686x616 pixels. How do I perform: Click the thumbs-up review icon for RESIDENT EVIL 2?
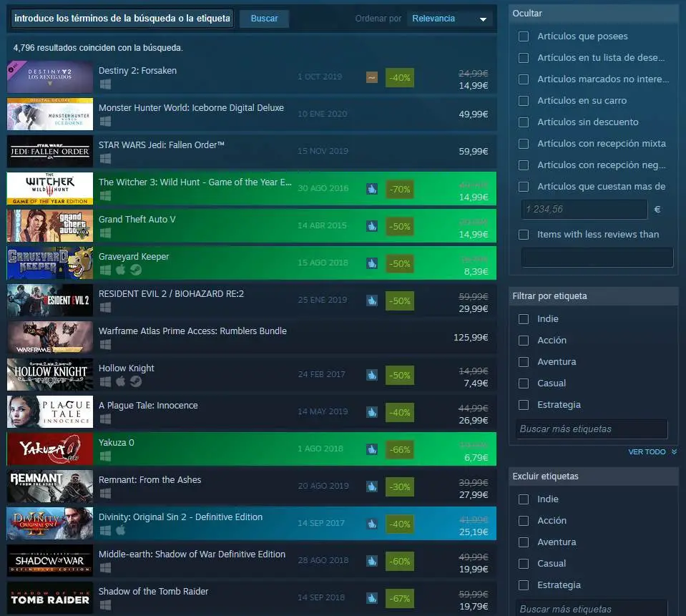point(372,301)
